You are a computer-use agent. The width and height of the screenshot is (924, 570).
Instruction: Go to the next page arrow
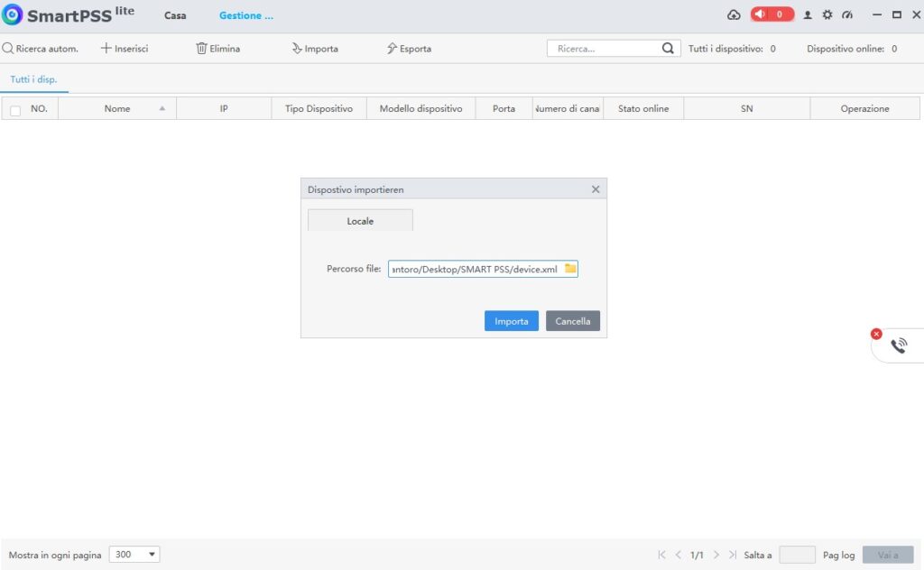(x=714, y=555)
